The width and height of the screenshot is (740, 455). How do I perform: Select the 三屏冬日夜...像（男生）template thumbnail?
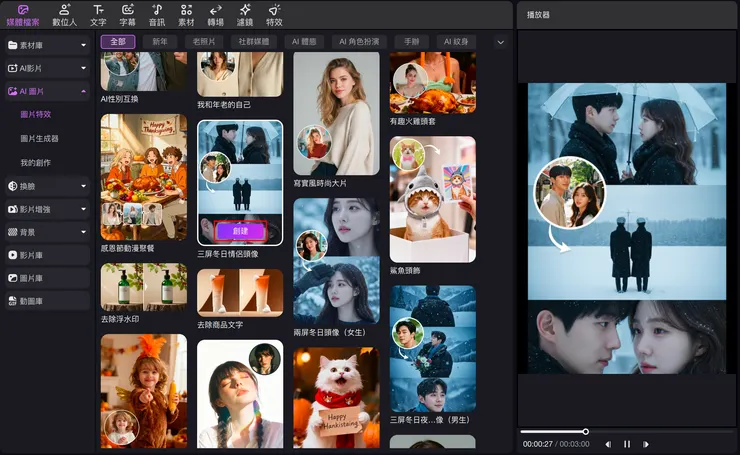tap(433, 349)
